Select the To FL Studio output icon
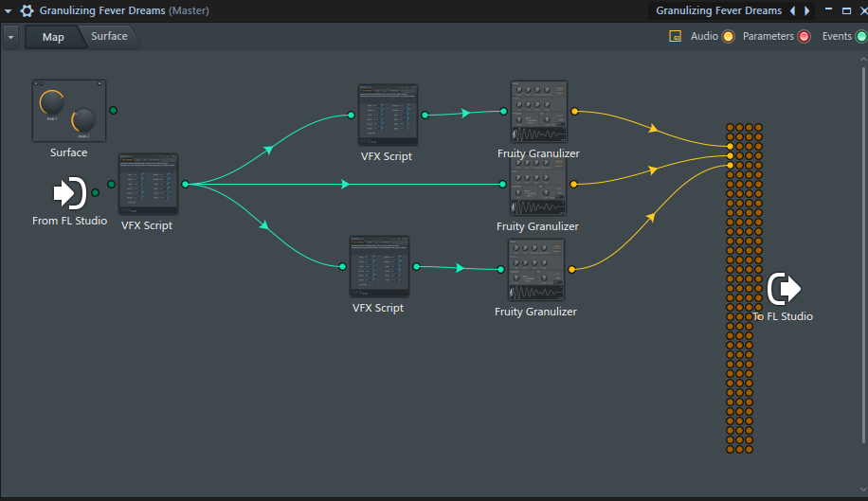Screen dimensions: 868x501 pos(784,289)
